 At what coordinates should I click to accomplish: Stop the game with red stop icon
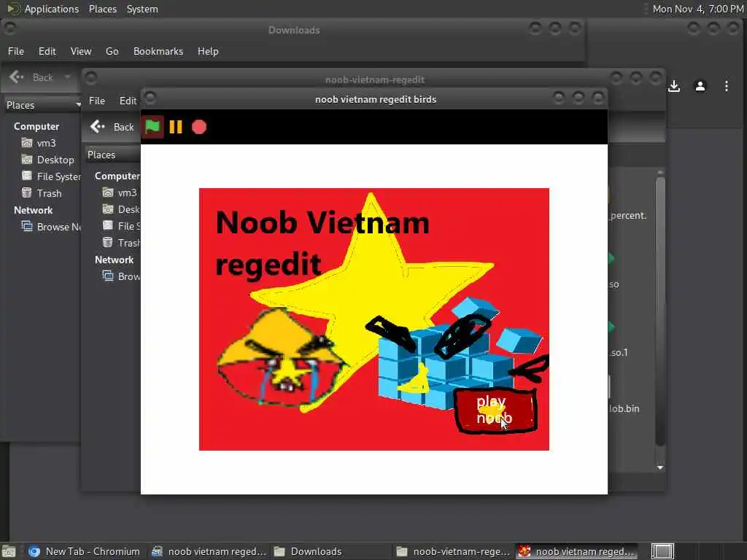coord(199,127)
